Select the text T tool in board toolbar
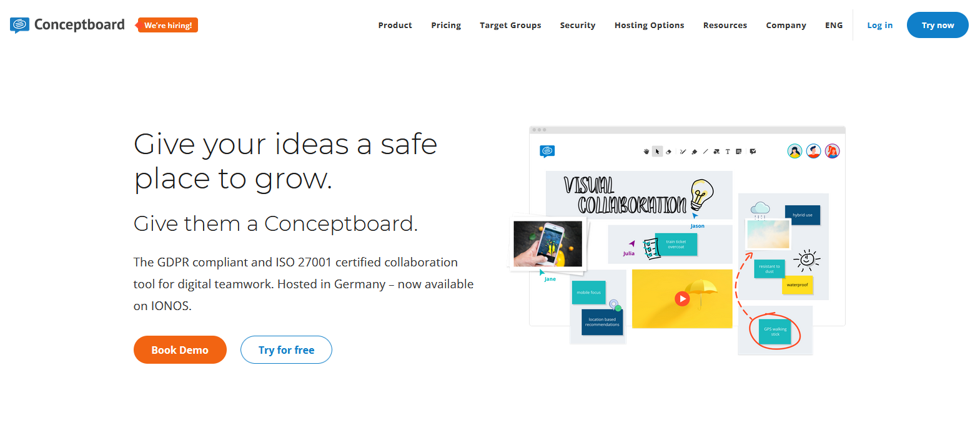 pyautogui.click(x=728, y=152)
